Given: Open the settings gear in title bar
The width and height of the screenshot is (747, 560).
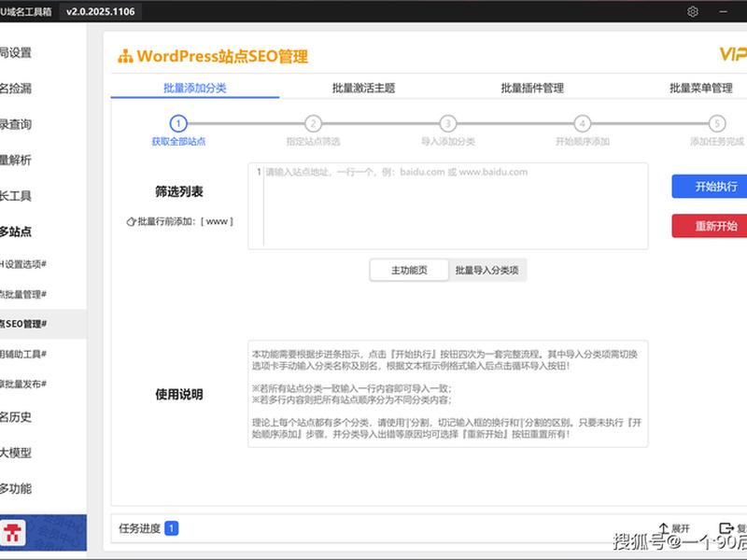Looking at the screenshot, I should coord(693,11).
